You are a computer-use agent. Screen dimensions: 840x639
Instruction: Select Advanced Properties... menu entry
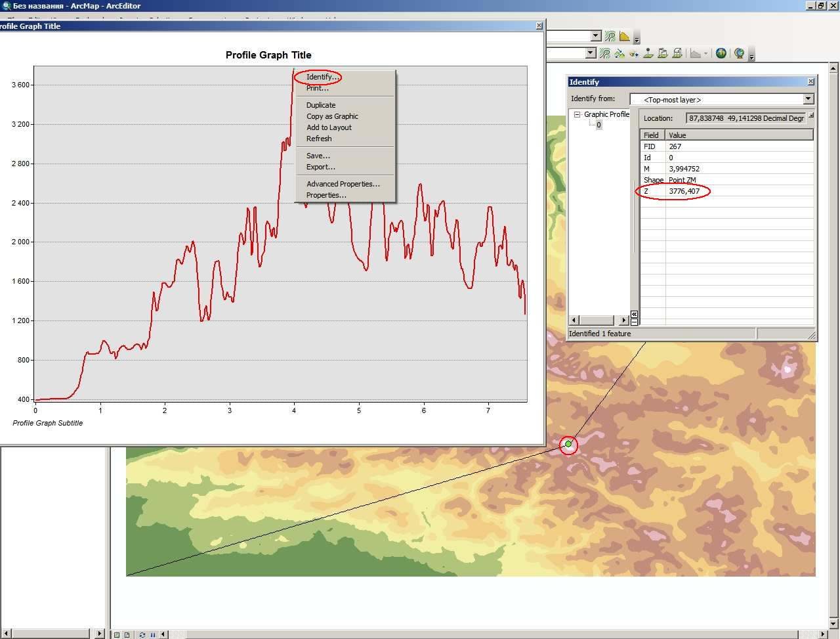coord(343,184)
